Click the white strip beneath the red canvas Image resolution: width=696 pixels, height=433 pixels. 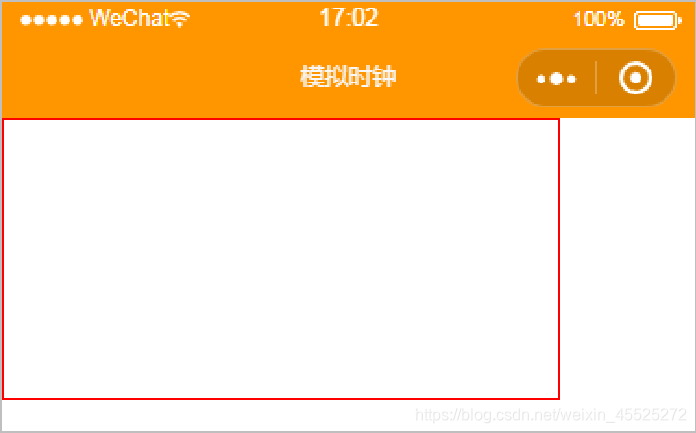(x=209, y=415)
